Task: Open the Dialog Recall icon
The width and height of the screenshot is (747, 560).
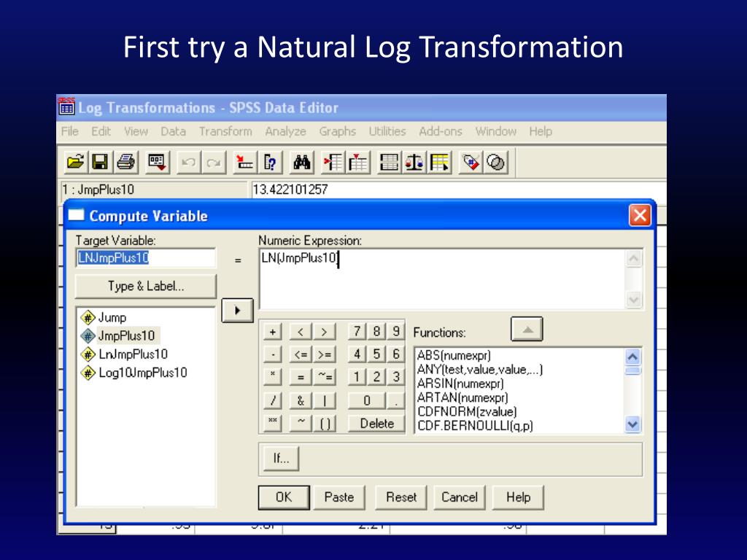Action: (x=157, y=163)
